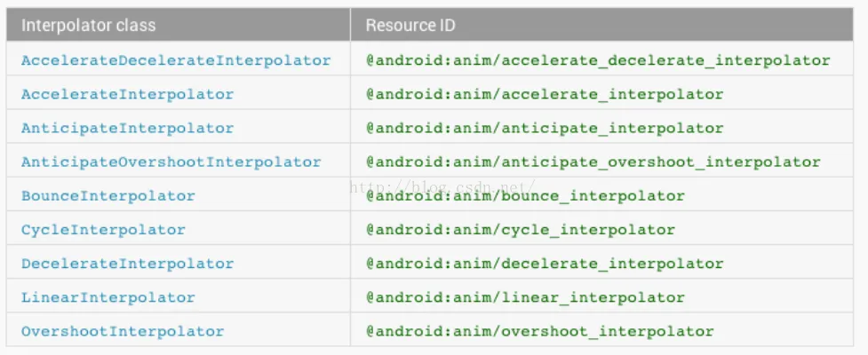
Task: Select the accelerate_decelerate_interpolator resource ID
Action: (x=599, y=60)
